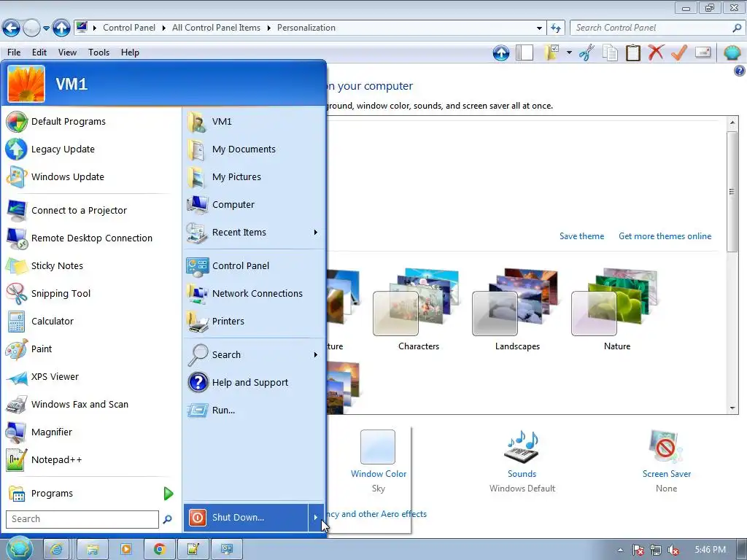Open the folder options toolbar dropdown arrow
Viewport: 747px width, 560px height.
pos(569,52)
